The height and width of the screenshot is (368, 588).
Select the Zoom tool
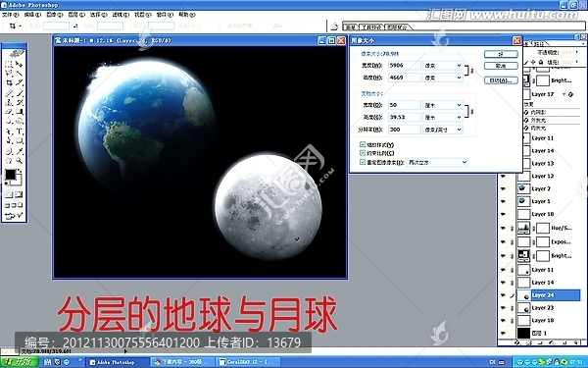[20, 161]
